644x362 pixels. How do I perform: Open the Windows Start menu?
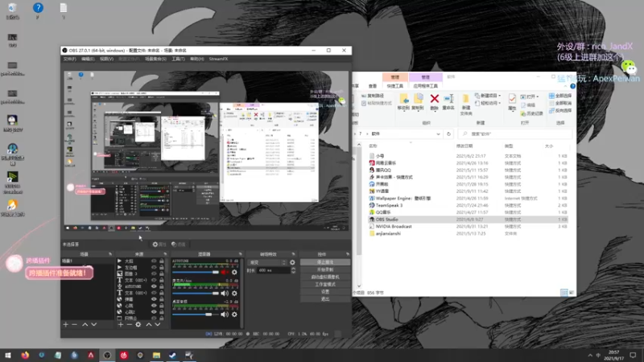pos(8,355)
